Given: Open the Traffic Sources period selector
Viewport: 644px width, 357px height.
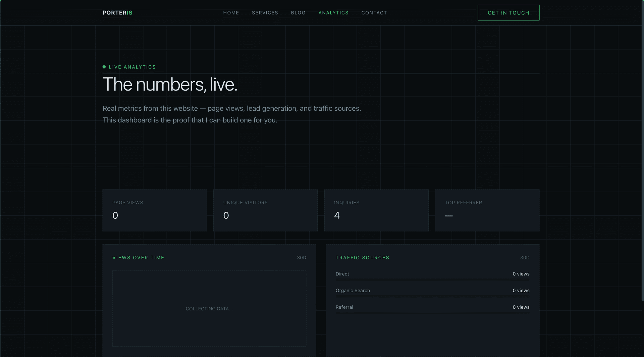Looking at the screenshot, I should pos(525,257).
